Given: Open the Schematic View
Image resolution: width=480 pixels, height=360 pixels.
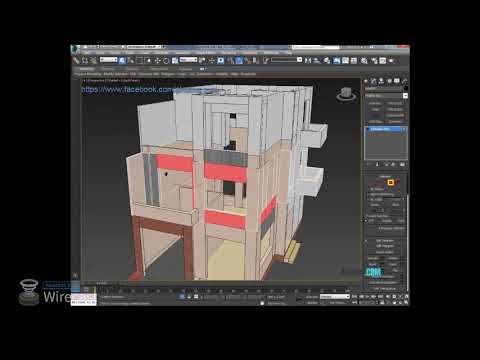Looking at the screenshot, I should click(354, 60).
